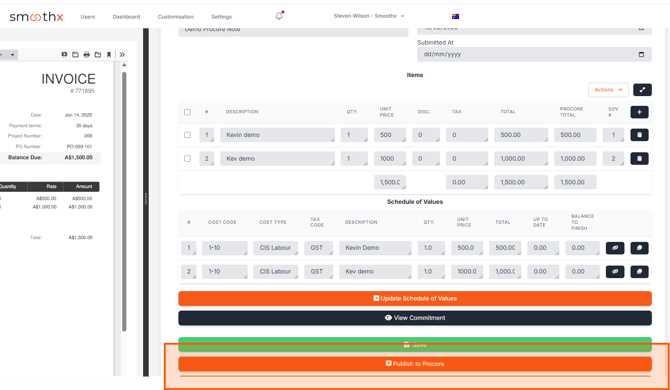
Task: Open the notifications bell
Action: pyautogui.click(x=279, y=16)
